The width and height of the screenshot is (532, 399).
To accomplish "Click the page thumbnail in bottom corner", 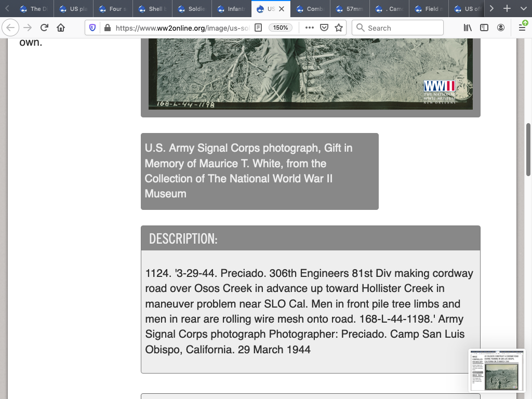I will (497, 370).
